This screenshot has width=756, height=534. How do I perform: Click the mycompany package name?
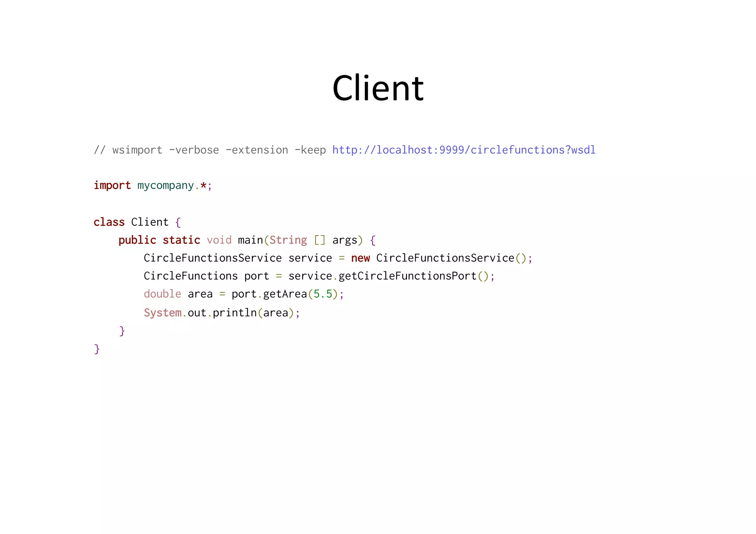coord(165,185)
